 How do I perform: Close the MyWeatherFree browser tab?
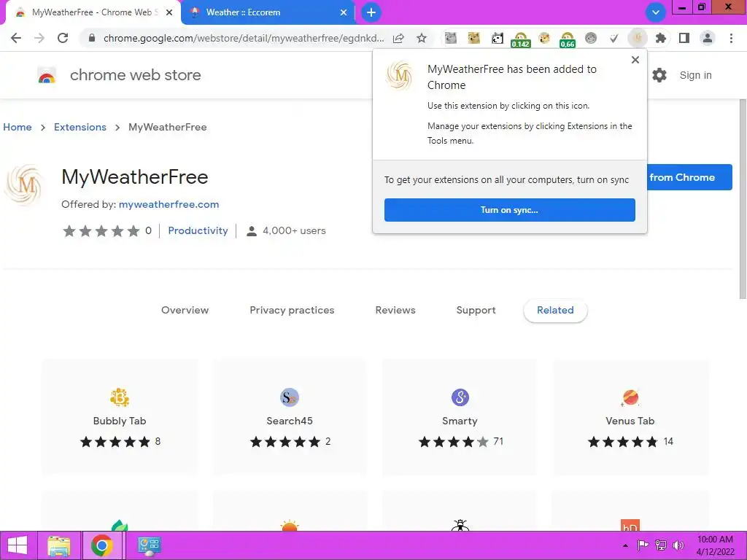tap(169, 12)
